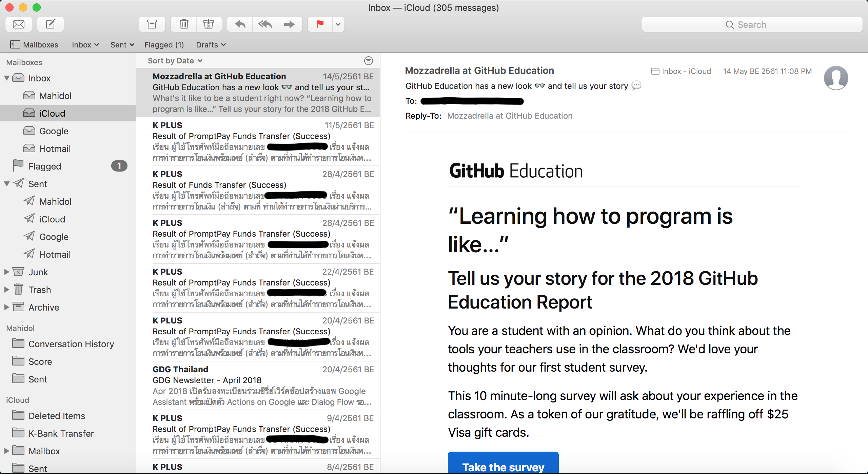Open the Inbox favorites dropdown

point(85,45)
